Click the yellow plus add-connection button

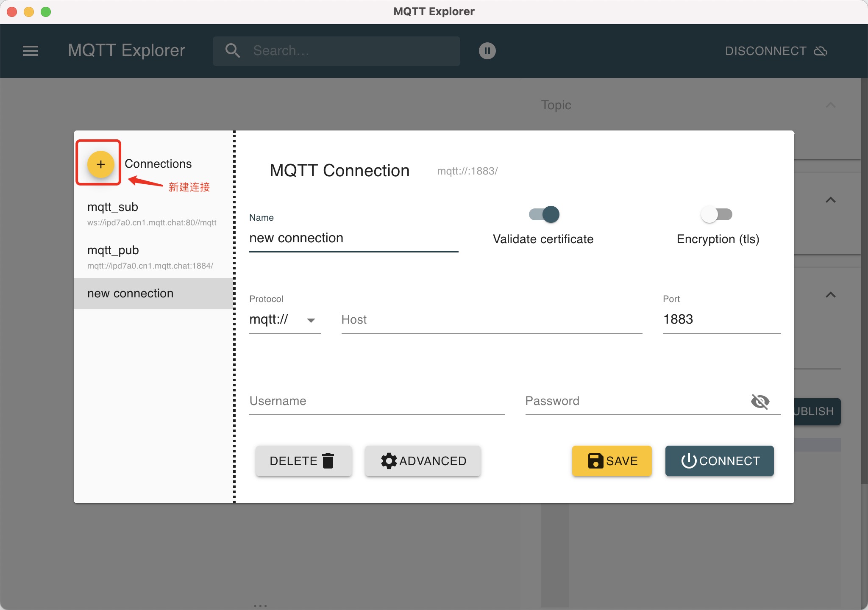(100, 164)
